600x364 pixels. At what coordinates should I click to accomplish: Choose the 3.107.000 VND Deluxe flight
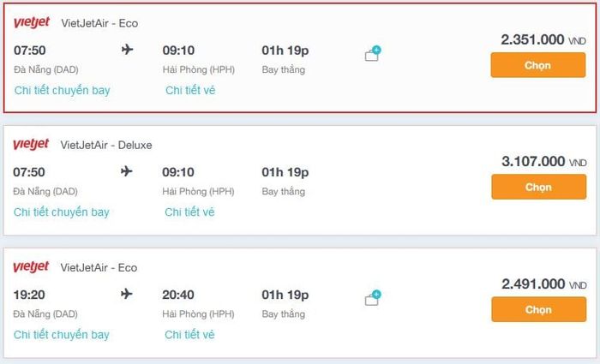[539, 187]
